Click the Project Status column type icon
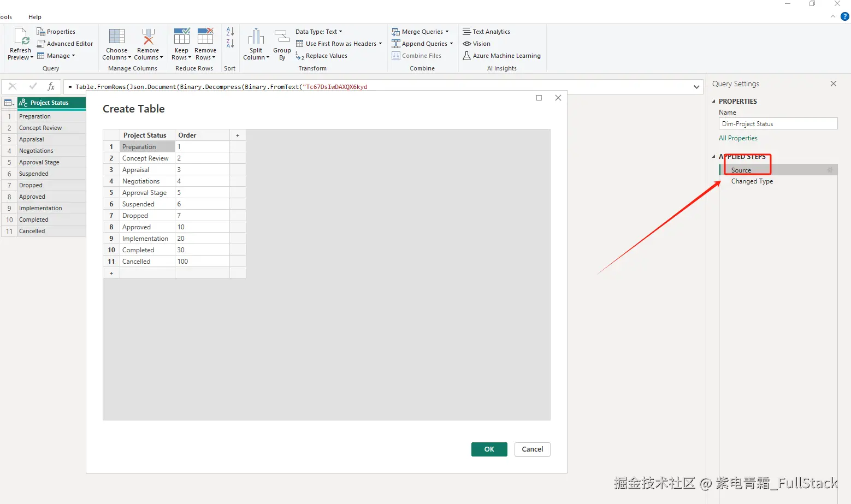 pyautogui.click(x=23, y=103)
